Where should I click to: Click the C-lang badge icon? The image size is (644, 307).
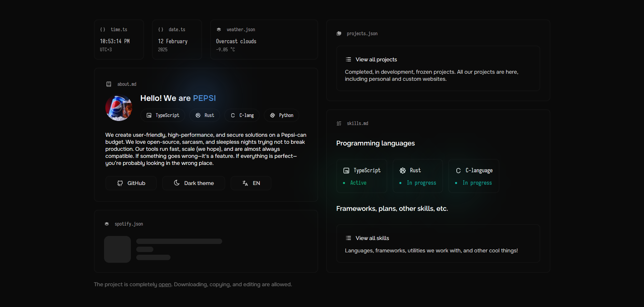pos(233,115)
